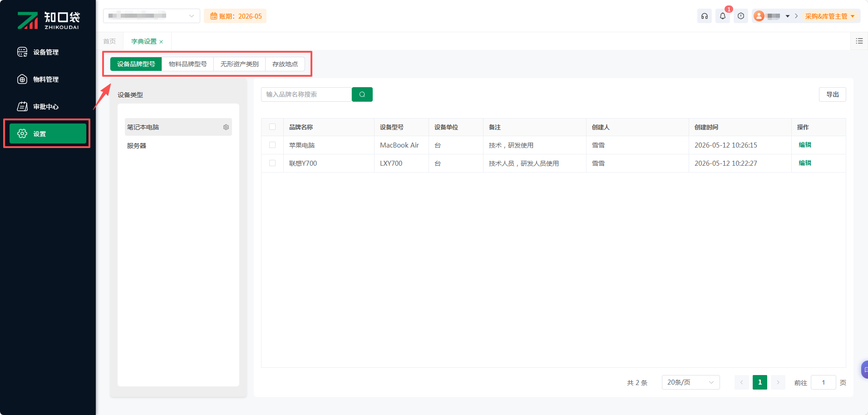This screenshot has height=415, width=868.
Task: Select the 设备品牌型号 tab
Action: (x=136, y=64)
